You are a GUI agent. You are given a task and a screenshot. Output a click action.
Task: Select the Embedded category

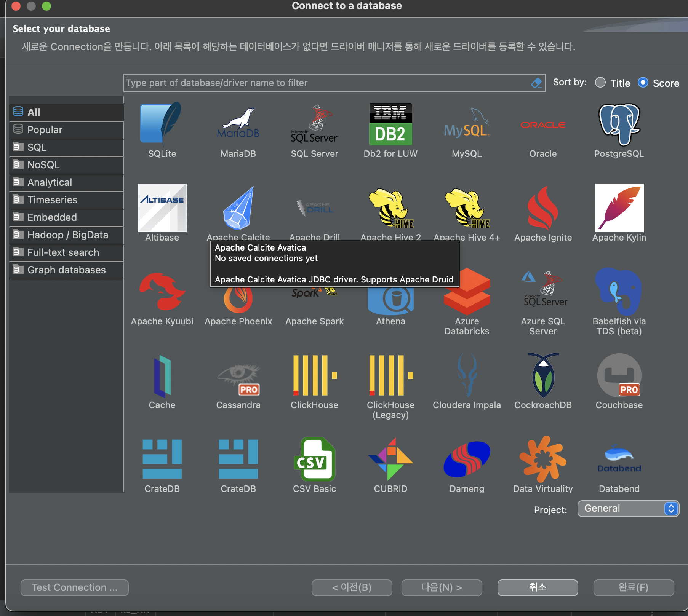point(67,217)
